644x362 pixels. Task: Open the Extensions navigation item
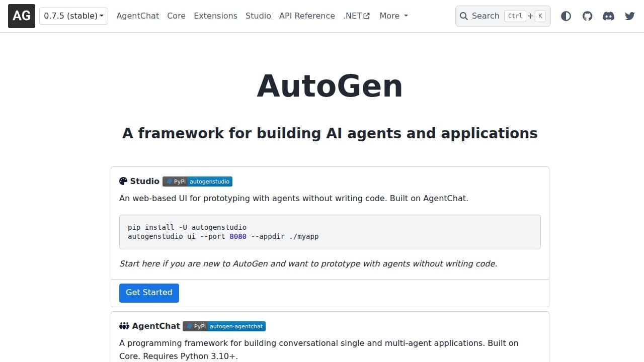215,16
